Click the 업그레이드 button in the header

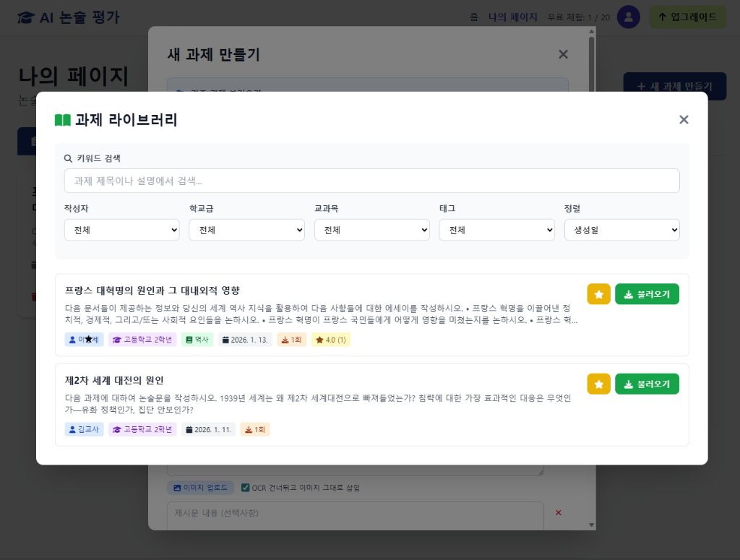(687, 17)
